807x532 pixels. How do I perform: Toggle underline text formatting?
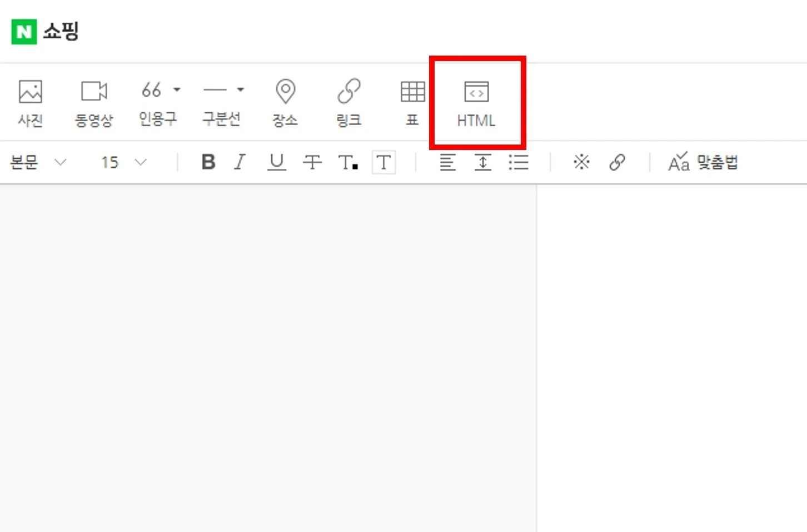(276, 162)
